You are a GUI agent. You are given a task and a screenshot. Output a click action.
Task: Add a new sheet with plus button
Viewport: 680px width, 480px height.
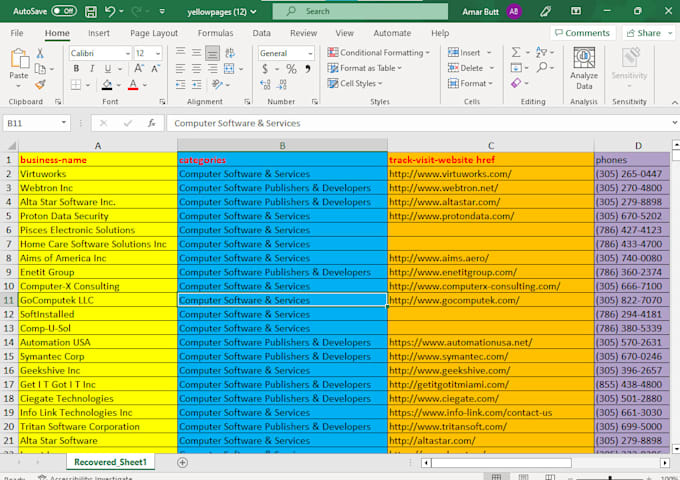point(183,462)
